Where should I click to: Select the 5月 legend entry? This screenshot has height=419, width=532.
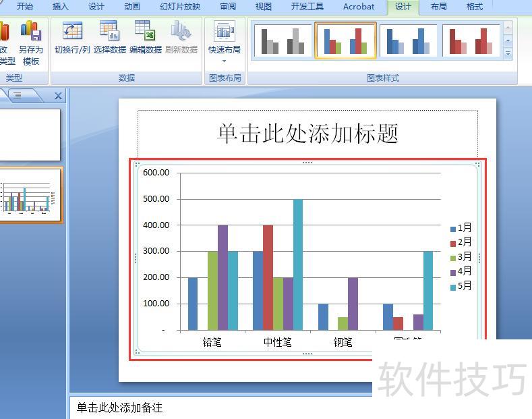pos(461,286)
